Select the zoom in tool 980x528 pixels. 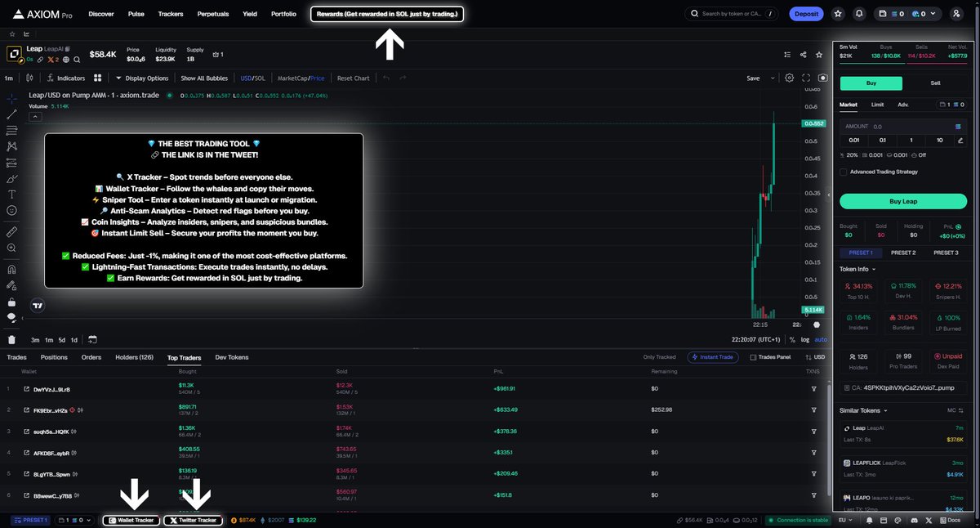coord(11,248)
